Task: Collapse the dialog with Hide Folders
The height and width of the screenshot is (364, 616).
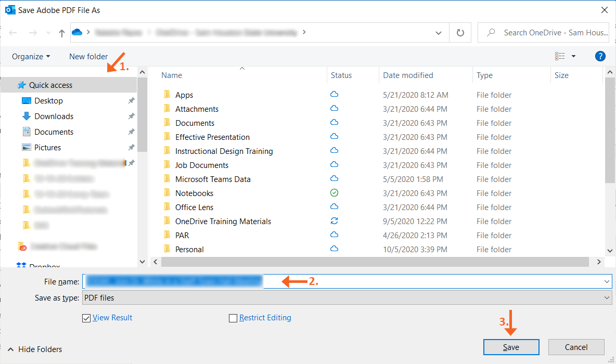Action: [x=34, y=349]
